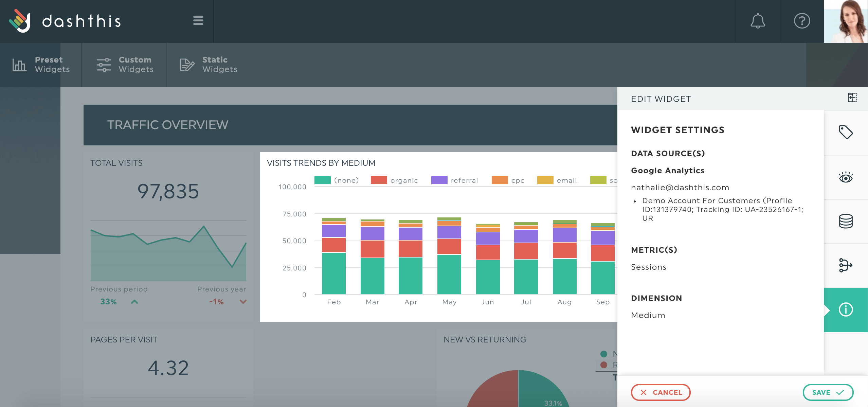Viewport: 868px width, 407px height.
Task: Click the Sep bar in chart
Action: click(603, 259)
